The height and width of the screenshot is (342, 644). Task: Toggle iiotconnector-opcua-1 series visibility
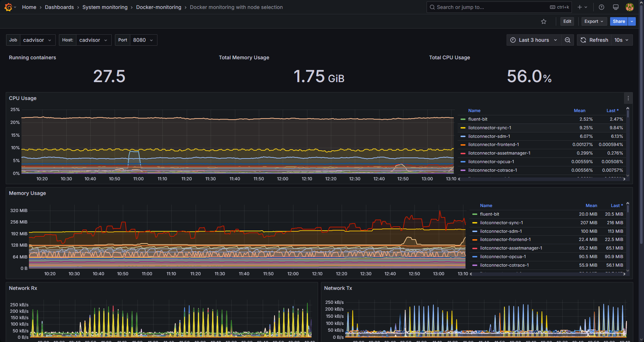tap(491, 162)
